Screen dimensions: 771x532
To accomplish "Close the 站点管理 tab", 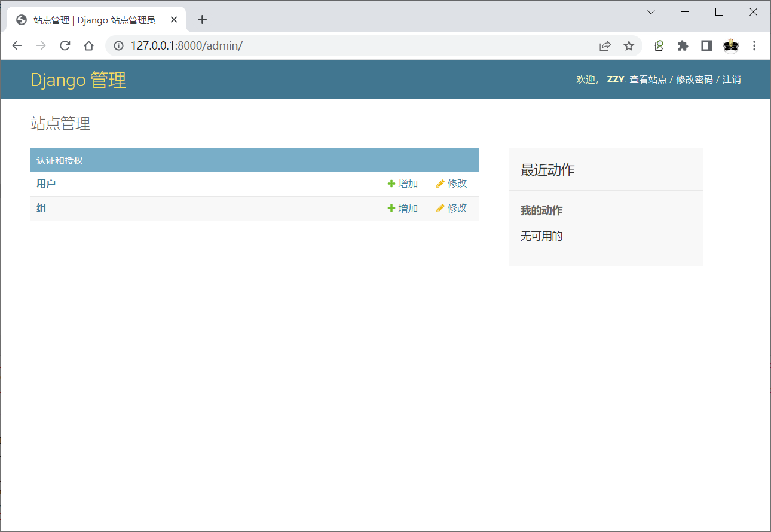I will coord(174,20).
